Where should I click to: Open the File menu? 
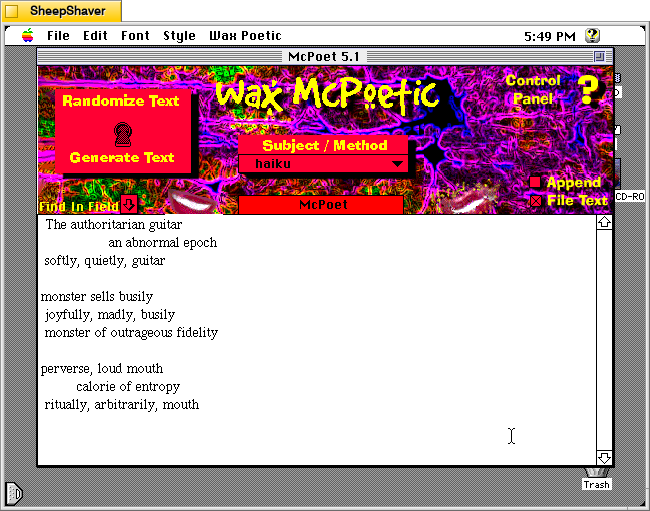click(58, 36)
